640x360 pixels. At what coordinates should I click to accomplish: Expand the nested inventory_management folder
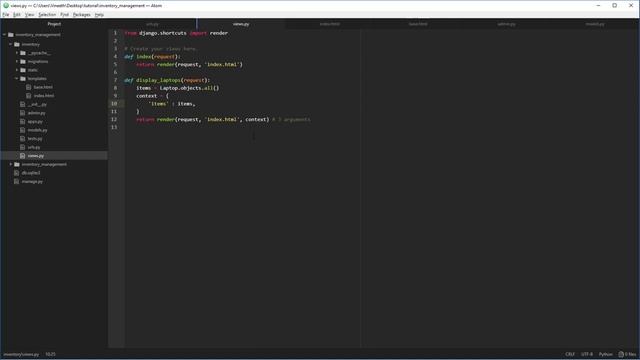pyautogui.click(x=11, y=164)
